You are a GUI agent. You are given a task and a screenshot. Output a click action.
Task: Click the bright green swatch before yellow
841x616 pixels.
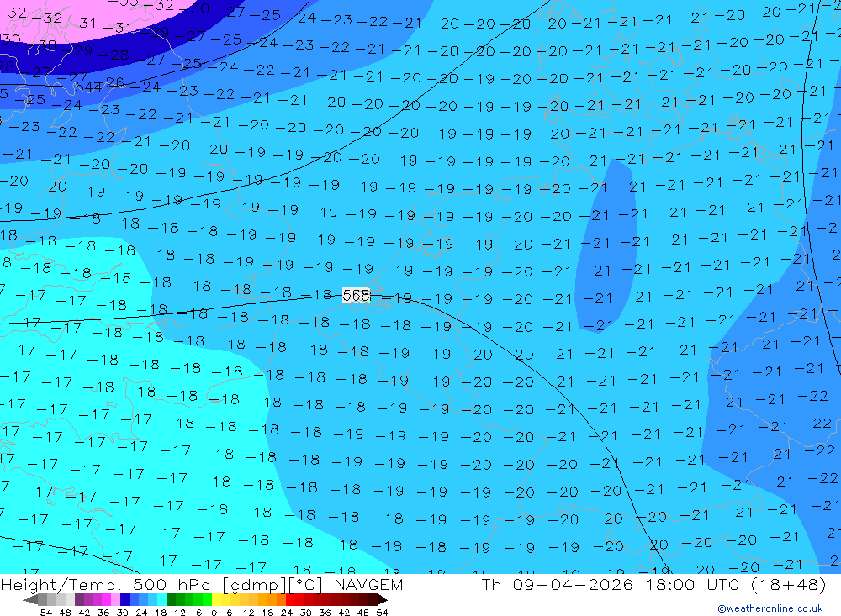pyautogui.click(x=207, y=600)
